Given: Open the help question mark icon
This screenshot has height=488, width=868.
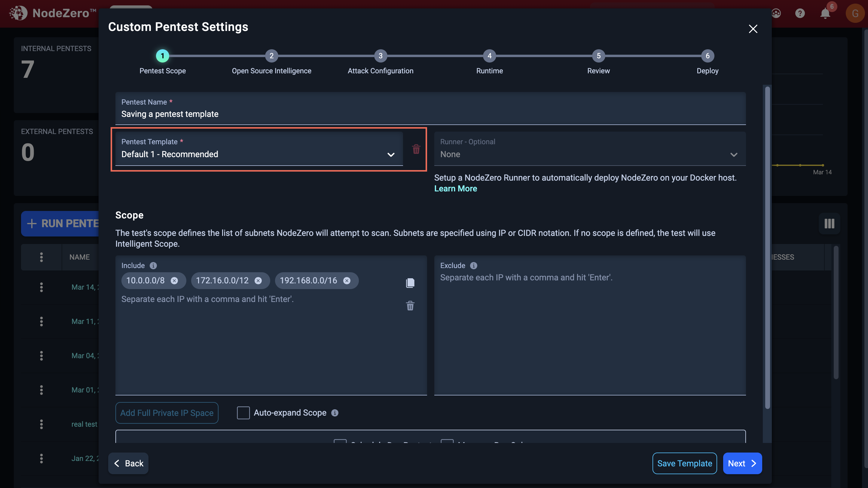Looking at the screenshot, I should click(800, 13).
